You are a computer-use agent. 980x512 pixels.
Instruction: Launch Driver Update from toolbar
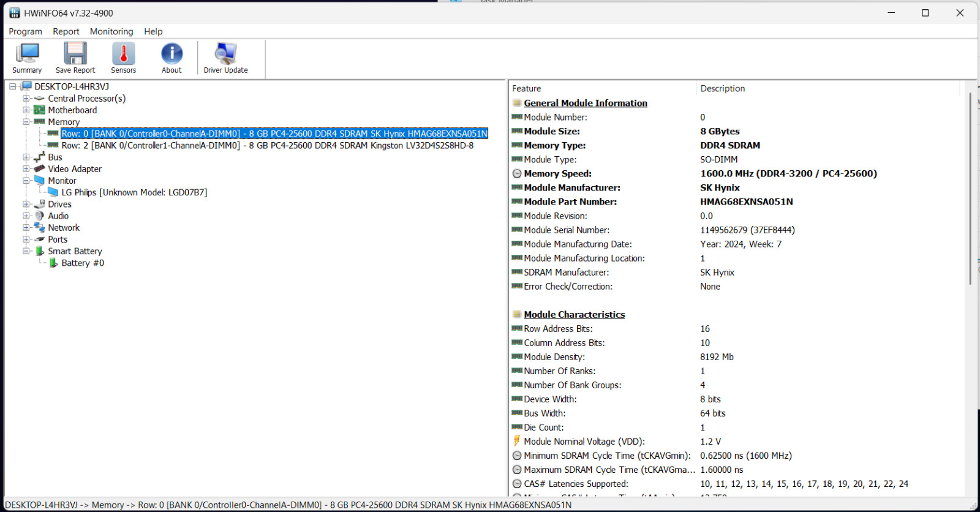point(225,53)
